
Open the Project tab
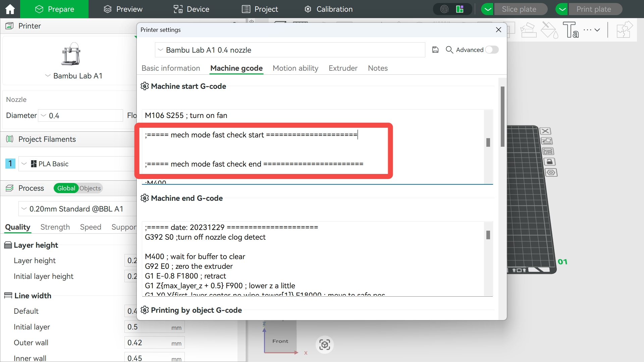click(x=260, y=9)
